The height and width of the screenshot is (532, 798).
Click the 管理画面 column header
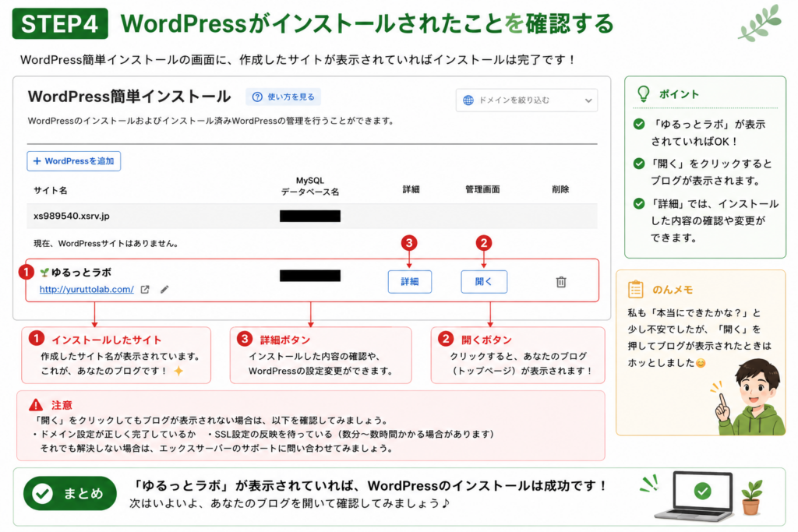[x=482, y=189]
